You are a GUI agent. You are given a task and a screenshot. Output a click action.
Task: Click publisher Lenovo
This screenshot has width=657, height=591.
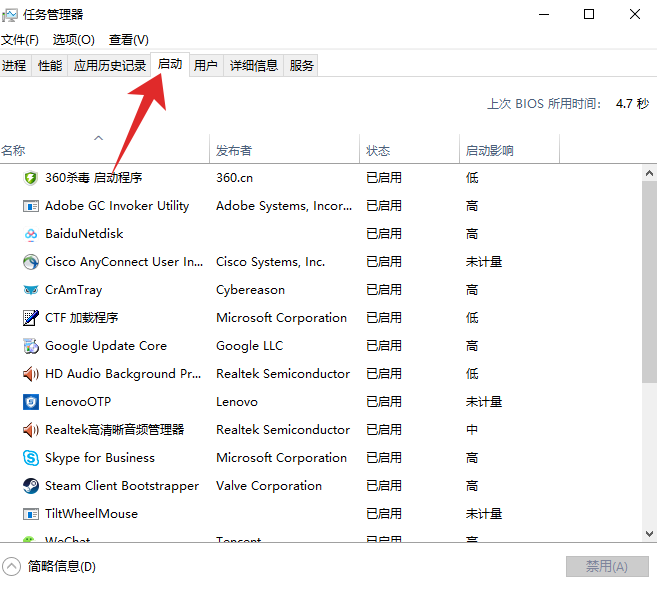click(237, 402)
